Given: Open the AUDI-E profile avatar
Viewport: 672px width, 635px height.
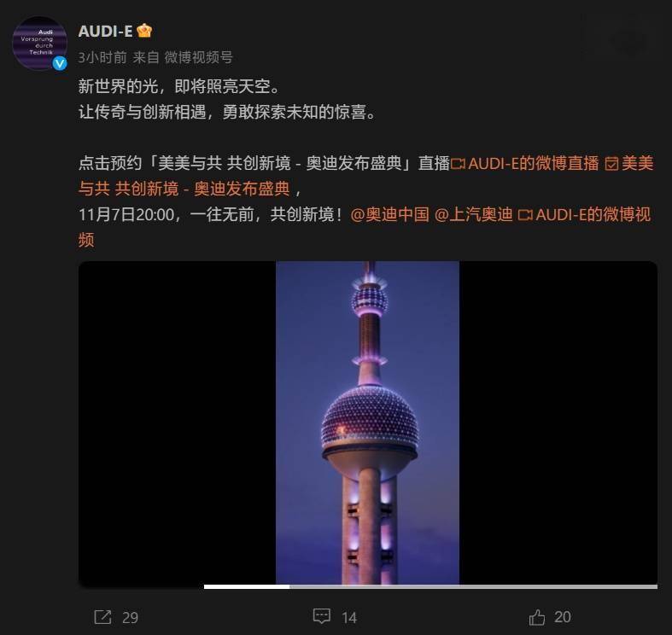Looking at the screenshot, I should click(x=39, y=44).
